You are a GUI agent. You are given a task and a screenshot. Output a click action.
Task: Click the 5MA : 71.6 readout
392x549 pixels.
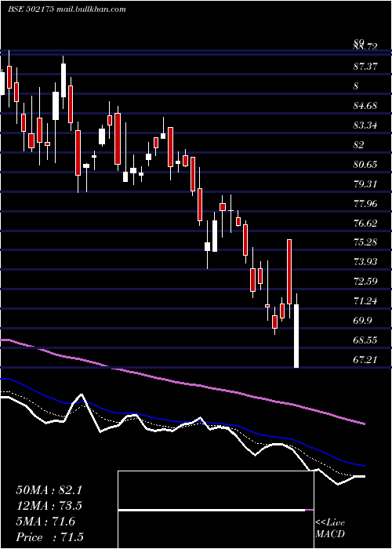point(45,522)
